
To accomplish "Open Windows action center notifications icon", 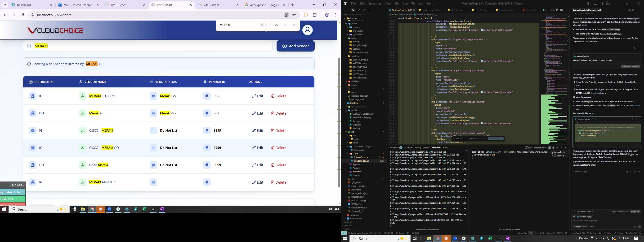I will pyautogui.click(x=636, y=238).
